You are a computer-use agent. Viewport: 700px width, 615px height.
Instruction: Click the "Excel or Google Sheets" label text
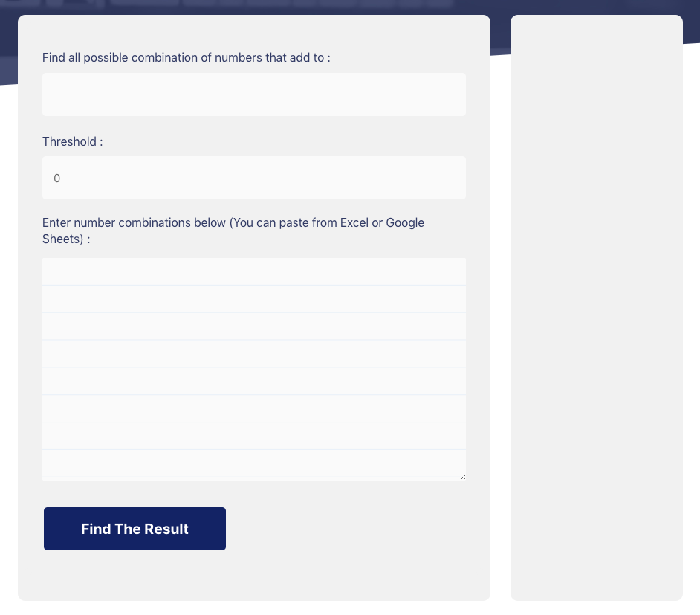(x=233, y=231)
